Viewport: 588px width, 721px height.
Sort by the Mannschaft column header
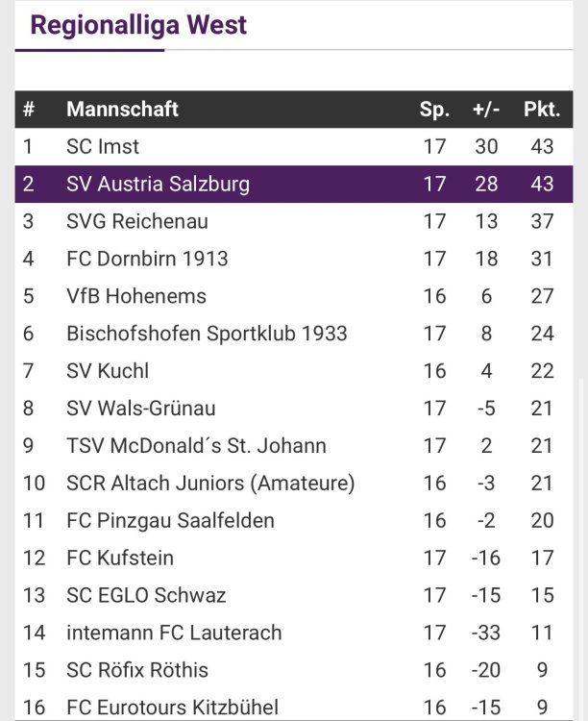click(122, 110)
